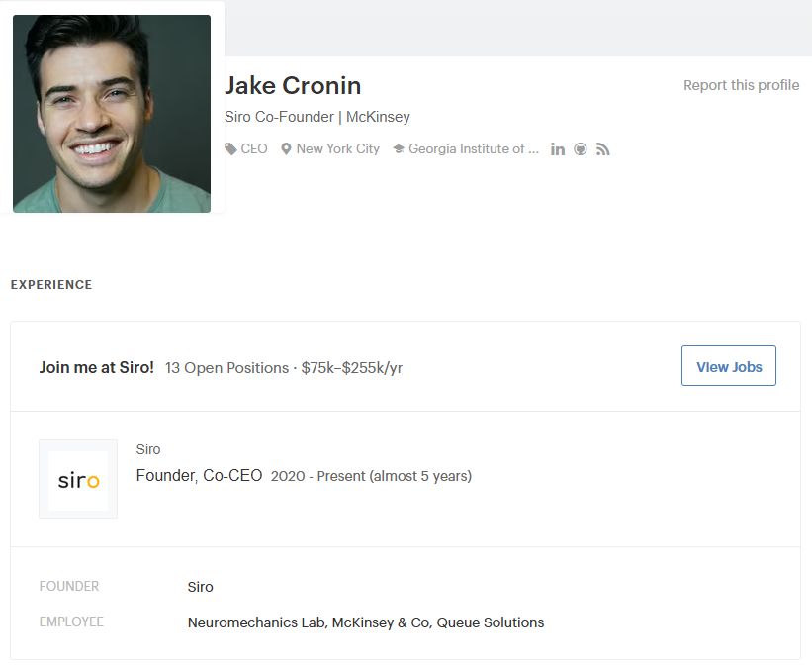The width and height of the screenshot is (812, 670).
Task: Select the Founder, Co-CEO job title
Action: tap(200, 475)
